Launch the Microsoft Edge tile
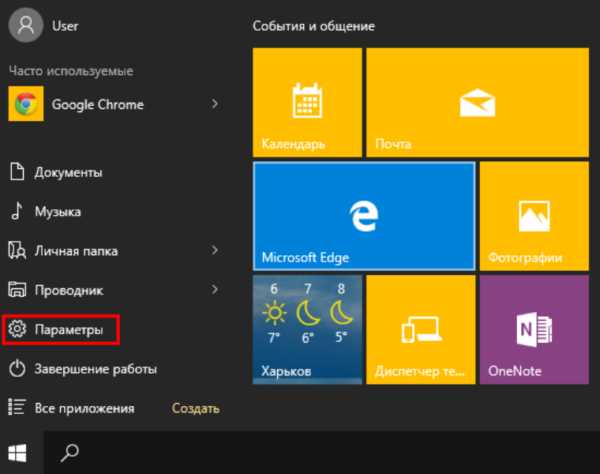The width and height of the screenshot is (600, 474). 364,216
